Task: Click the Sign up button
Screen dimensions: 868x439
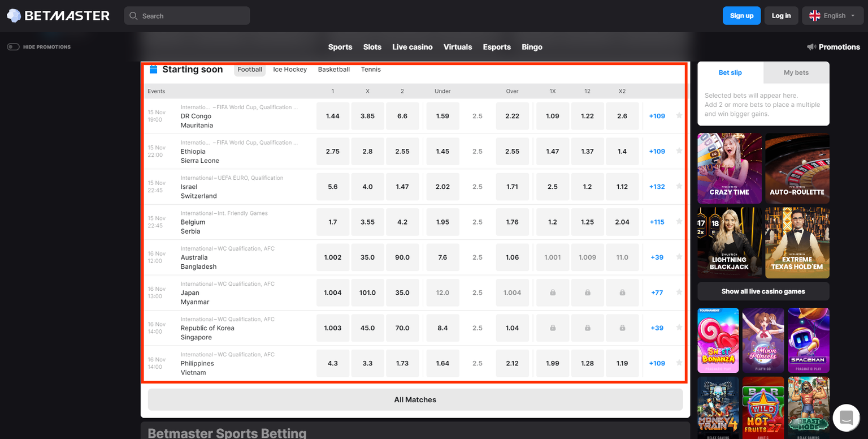Action: [741, 15]
